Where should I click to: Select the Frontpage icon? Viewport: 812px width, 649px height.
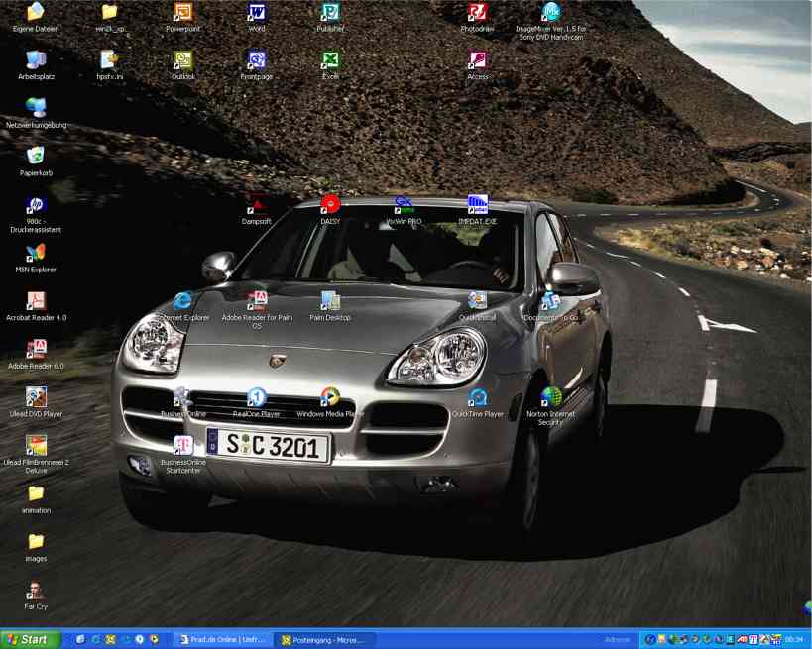(x=257, y=60)
